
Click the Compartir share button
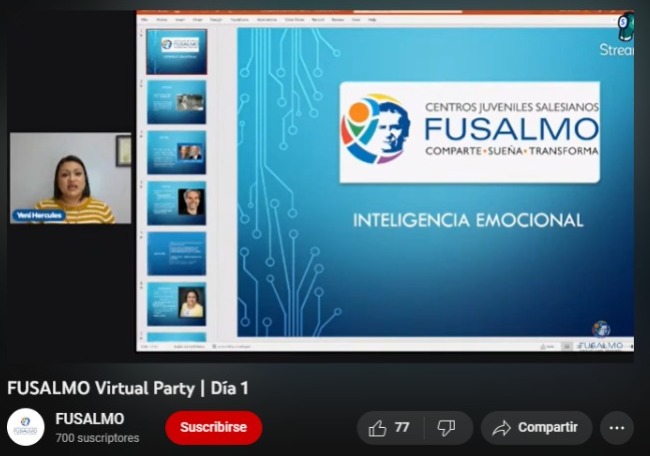(536, 428)
